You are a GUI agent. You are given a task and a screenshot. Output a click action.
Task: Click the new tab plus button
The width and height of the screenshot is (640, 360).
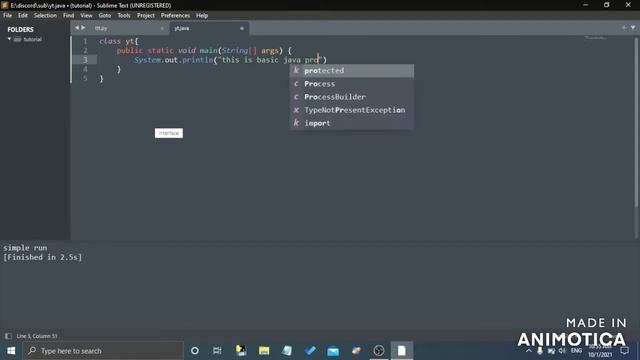(624, 28)
